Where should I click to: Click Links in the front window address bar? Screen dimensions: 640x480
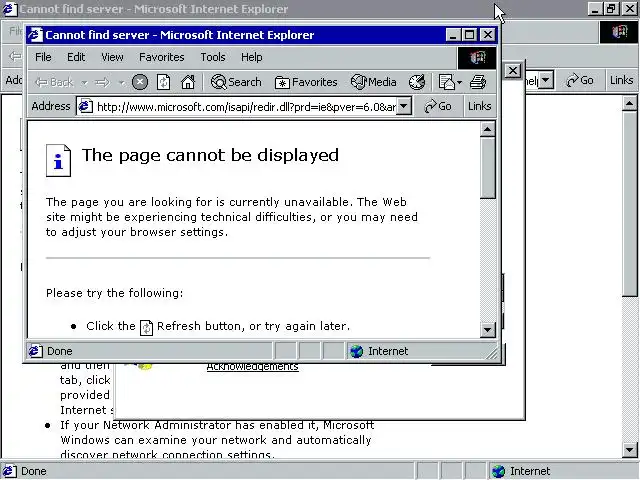point(479,107)
